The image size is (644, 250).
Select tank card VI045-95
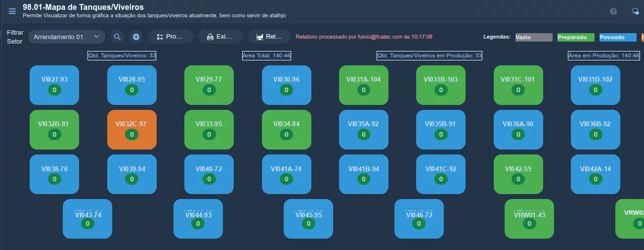coord(308,219)
